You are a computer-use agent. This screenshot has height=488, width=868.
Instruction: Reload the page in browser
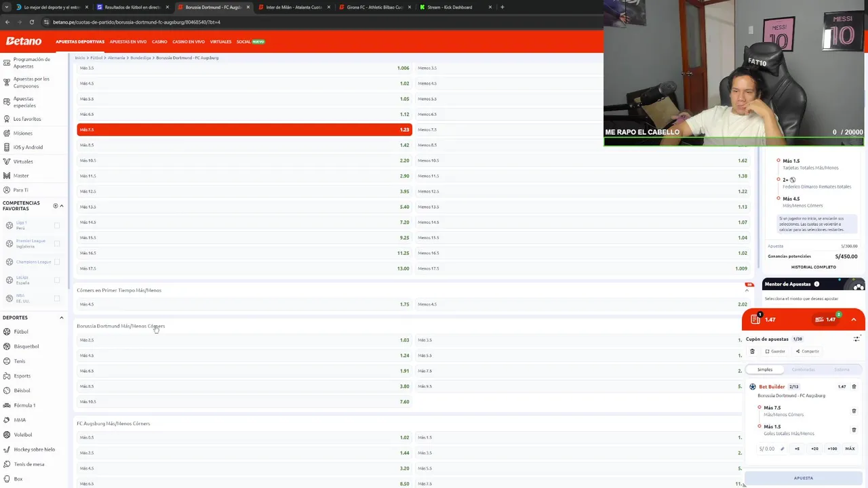(31, 22)
